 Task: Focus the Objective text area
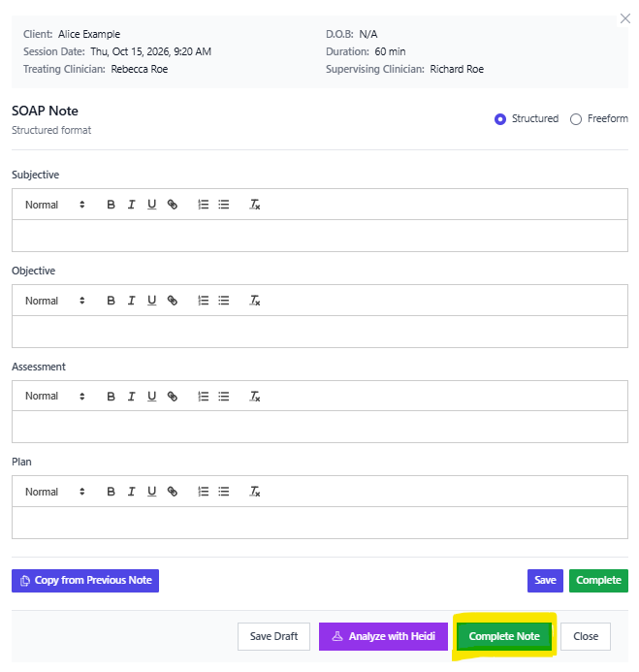(320, 332)
